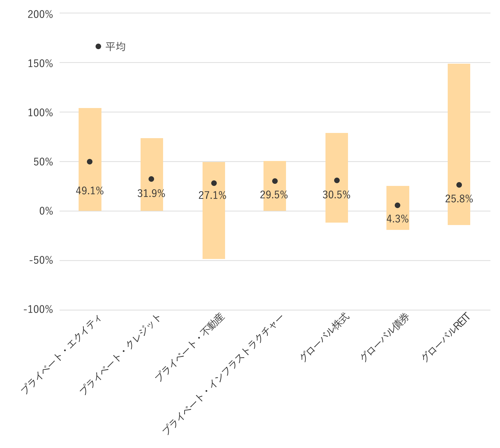
Task: Click the グローバルREIT orange range bar
Action: pos(459,121)
